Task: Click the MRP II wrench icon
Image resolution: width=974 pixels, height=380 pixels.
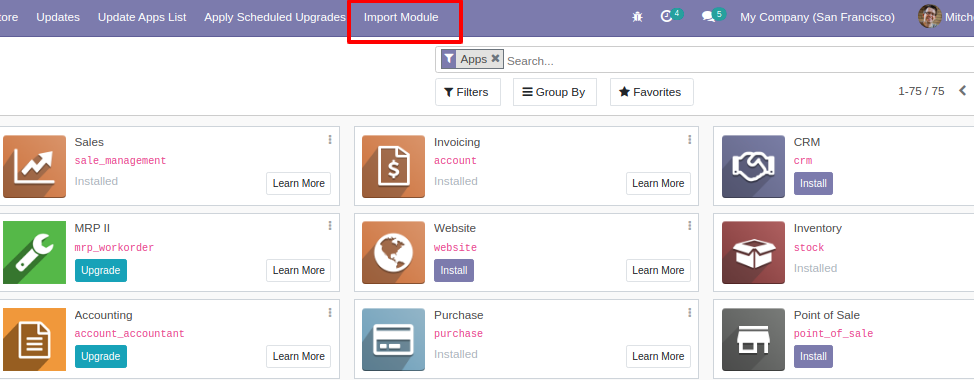Action: (34, 252)
